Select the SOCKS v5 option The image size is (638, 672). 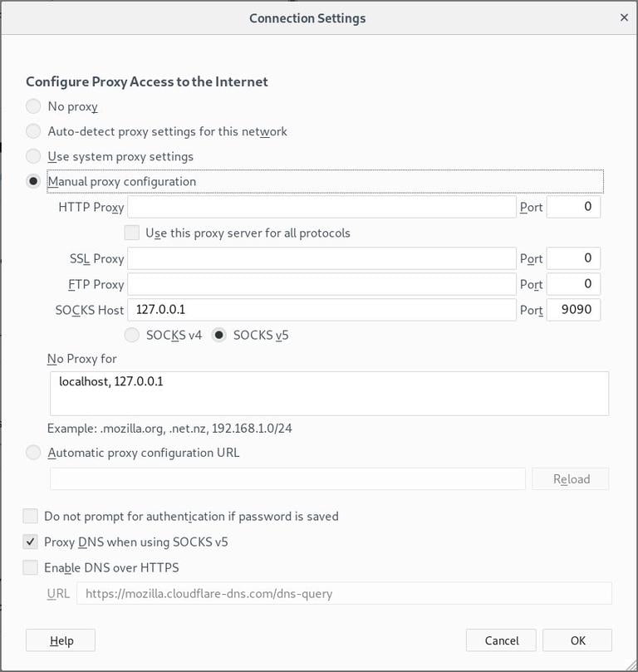coord(218,335)
